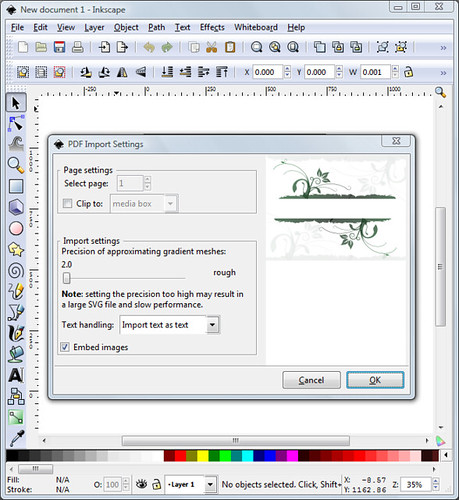Adjust the Select page spinner
This screenshot has width=459, height=500.
147,183
